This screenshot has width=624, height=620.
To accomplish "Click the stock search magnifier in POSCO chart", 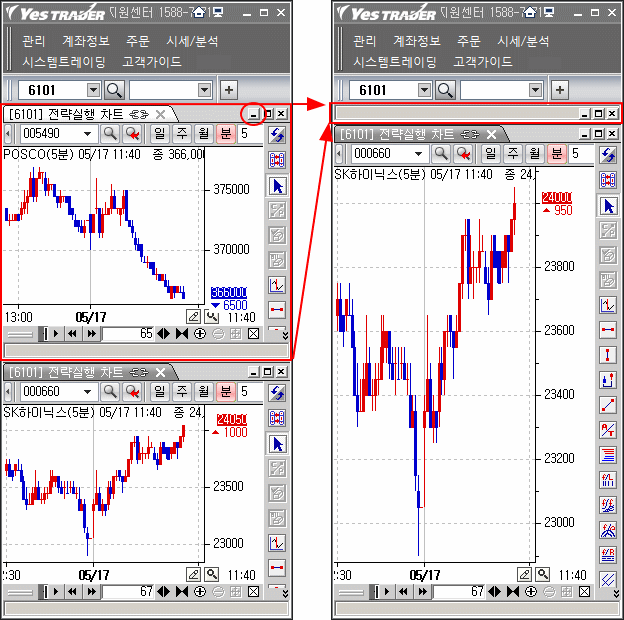I will pyautogui.click(x=109, y=133).
